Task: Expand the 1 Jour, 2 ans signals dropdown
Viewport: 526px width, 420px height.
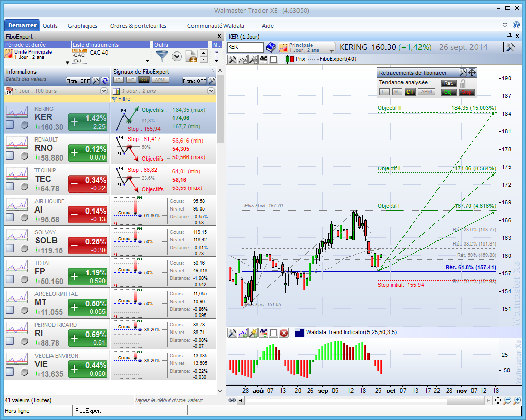Action: pos(211,91)
